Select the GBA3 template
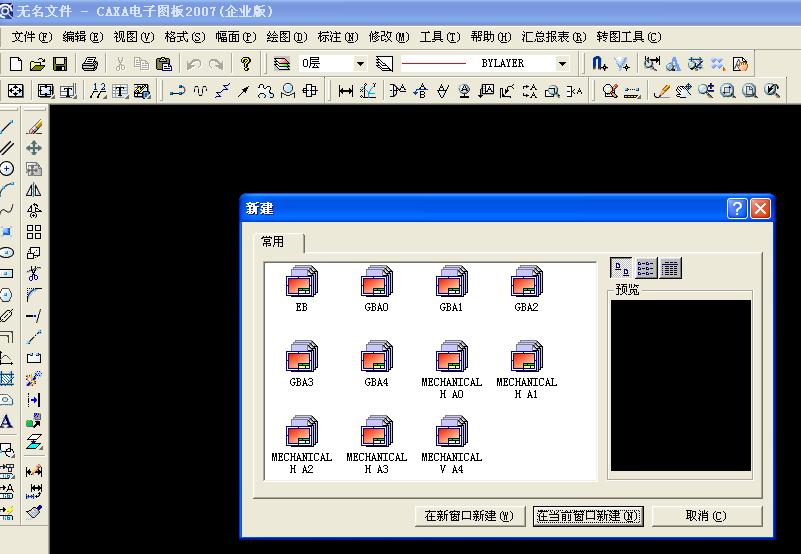This screenshot has width=801, height=554. coord(301,363)
